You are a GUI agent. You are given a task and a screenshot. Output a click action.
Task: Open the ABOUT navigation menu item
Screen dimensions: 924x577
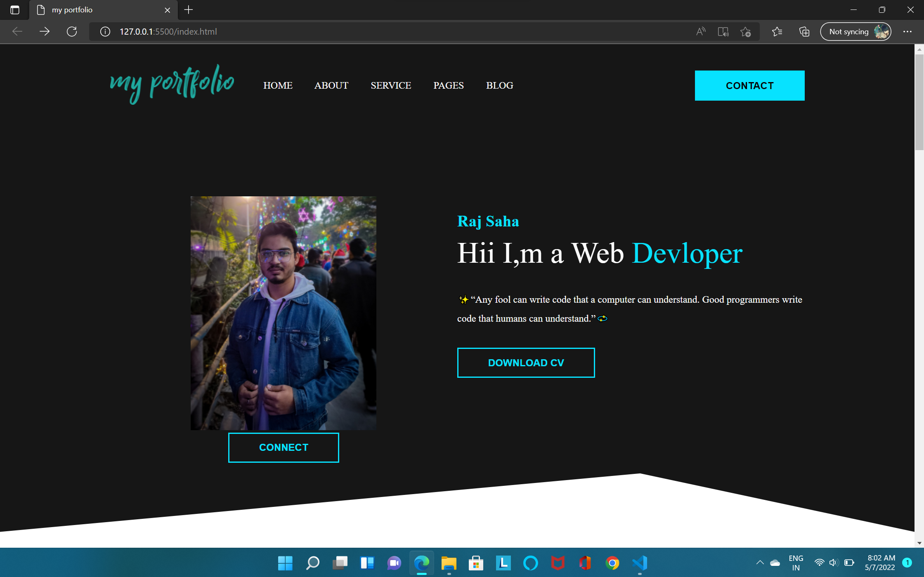click(331, 85)
